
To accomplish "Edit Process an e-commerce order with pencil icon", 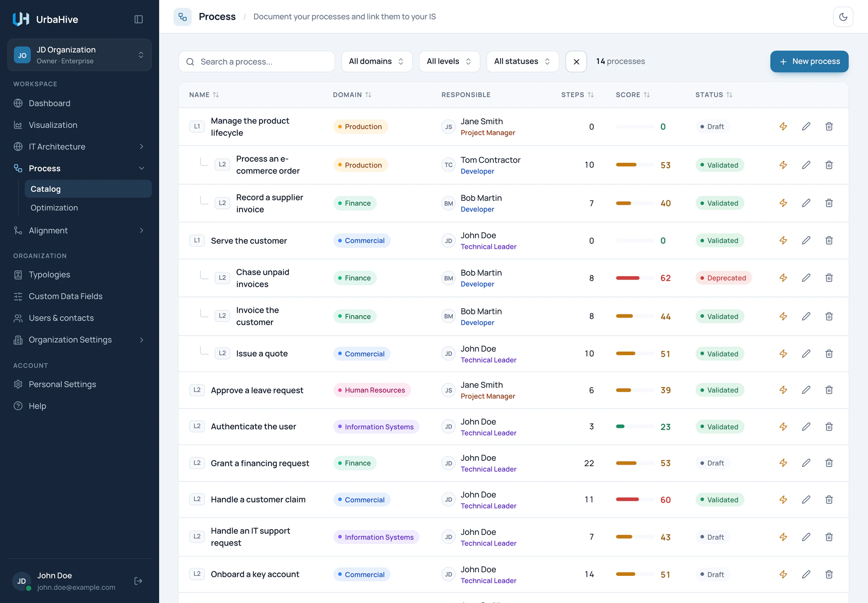I will click(x=806, y=165).
